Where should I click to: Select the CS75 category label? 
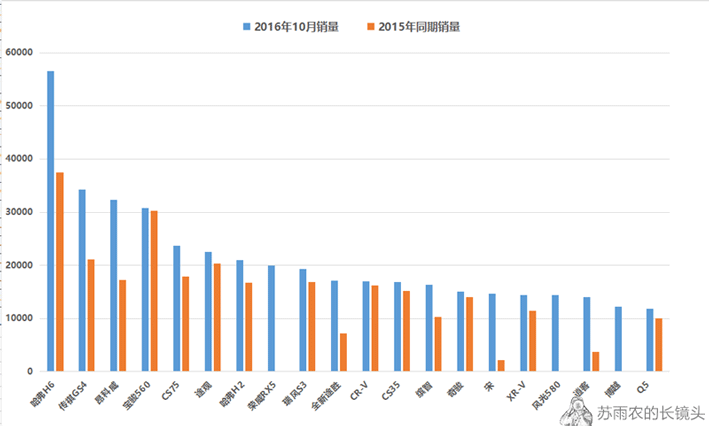tap(171, 391)
